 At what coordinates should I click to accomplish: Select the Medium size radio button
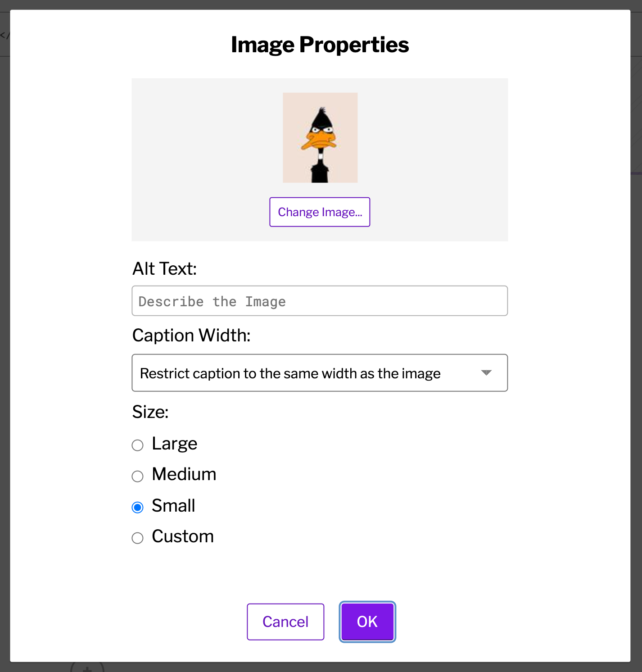137,476
